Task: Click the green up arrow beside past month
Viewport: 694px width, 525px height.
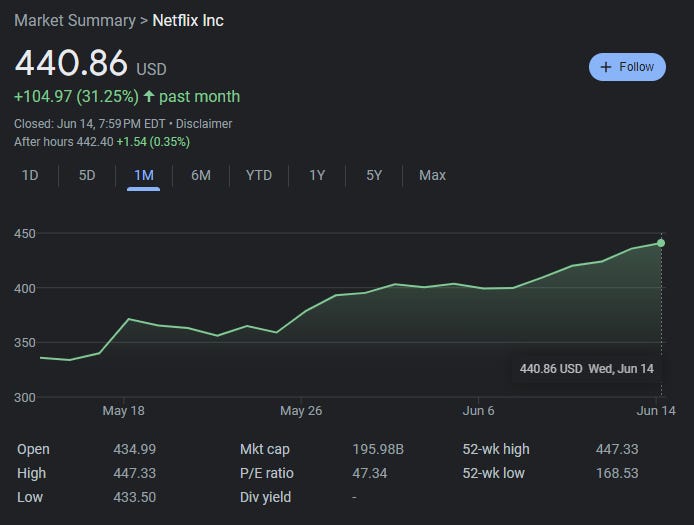Action: click(149, 96)
